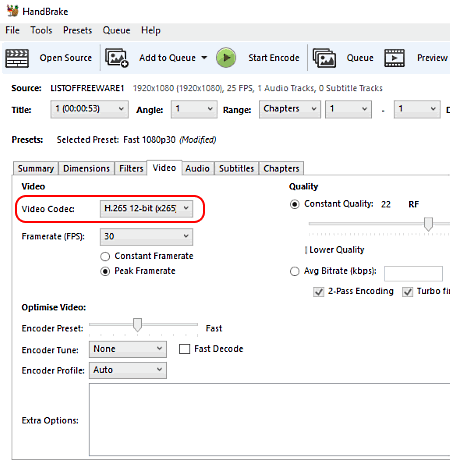Switch to the Chapters tab
This screenshot has height=461, width=450.
[x=281, y=168]
